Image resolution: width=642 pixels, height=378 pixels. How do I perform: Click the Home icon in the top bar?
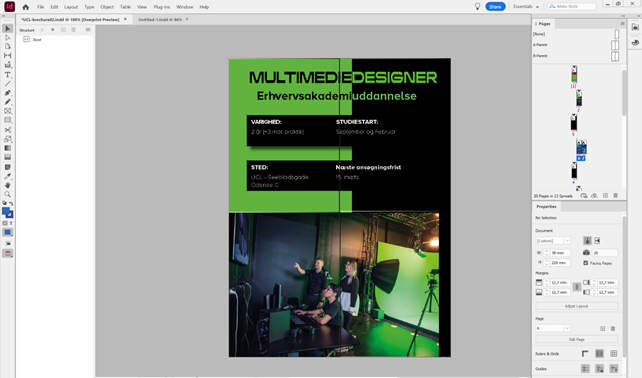point(25,7)
